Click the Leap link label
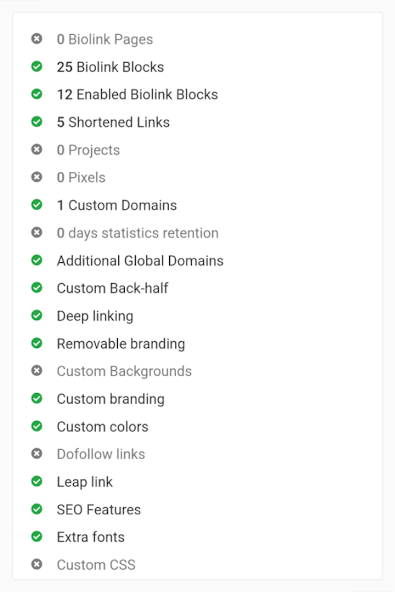 click(x=85, y=482)
